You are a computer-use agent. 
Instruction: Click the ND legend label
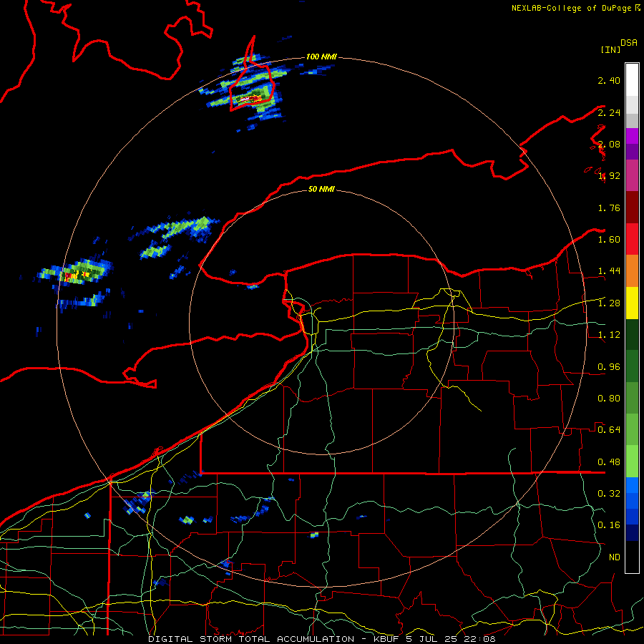615,557
